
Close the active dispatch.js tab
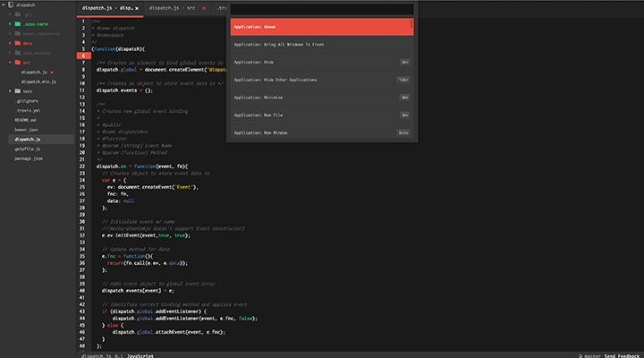click(x=137, y=8)
